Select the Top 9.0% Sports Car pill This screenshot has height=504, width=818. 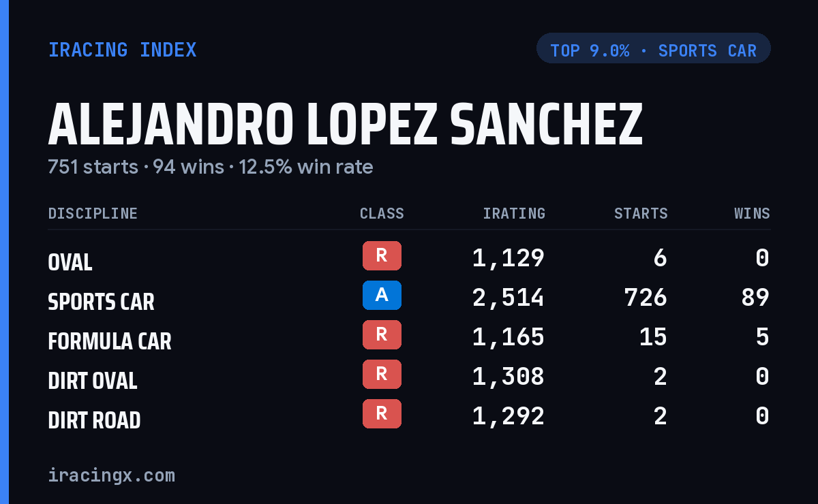(x=654, y=48)
